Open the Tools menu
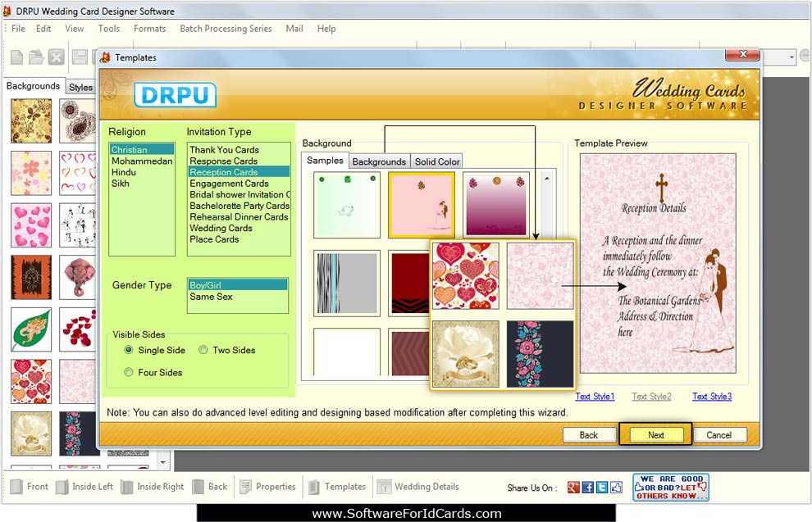The image size is (812, 522). [109, 29]
